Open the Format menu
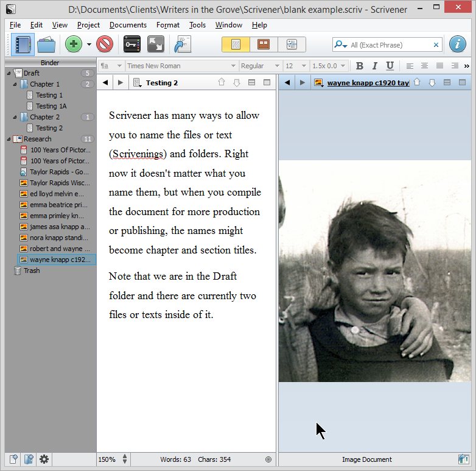 [167, 25]
